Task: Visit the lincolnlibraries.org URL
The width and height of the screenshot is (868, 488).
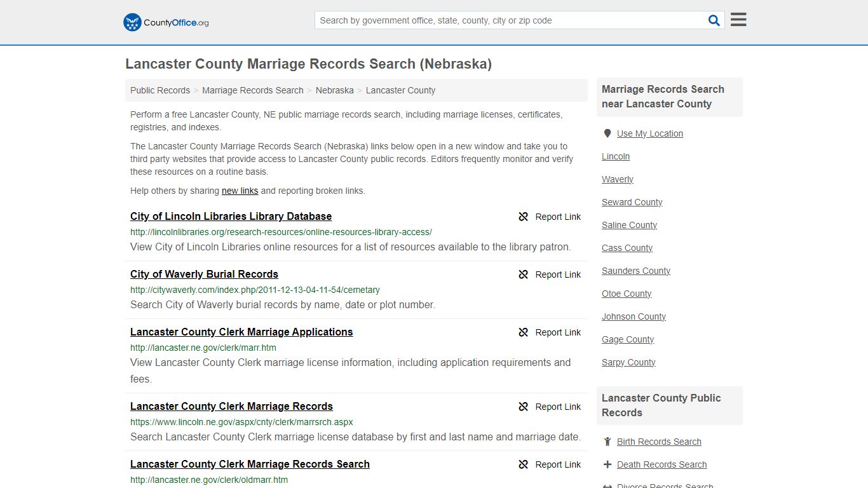Action: click(281, 232)
